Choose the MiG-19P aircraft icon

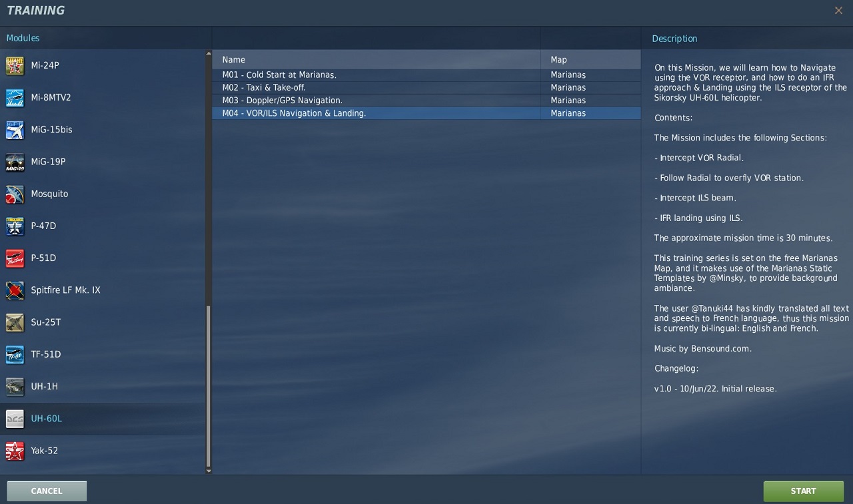(x=15, y=162)
